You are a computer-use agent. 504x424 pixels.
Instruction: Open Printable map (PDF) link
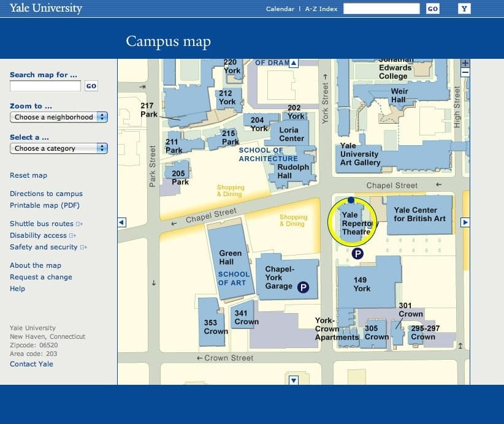coord(45,205)
